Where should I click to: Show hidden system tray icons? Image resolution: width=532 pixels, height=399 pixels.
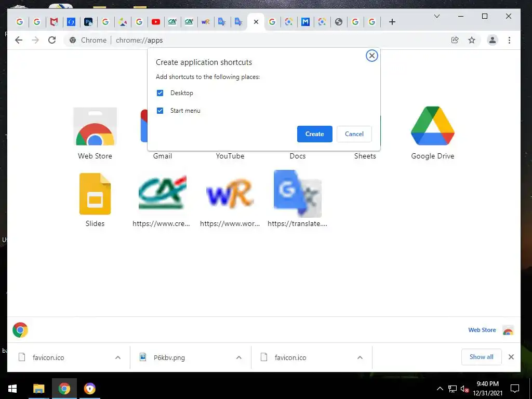pos(440,389)
